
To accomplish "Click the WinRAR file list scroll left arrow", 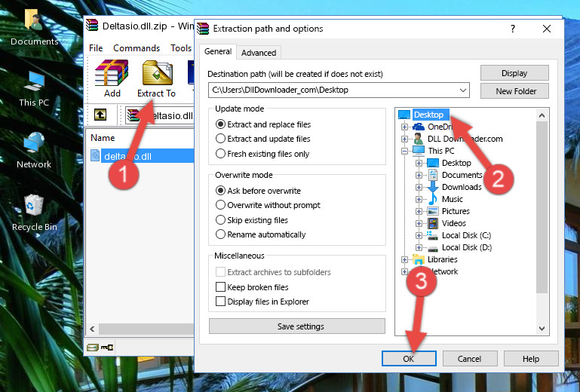I will [93, 329].
